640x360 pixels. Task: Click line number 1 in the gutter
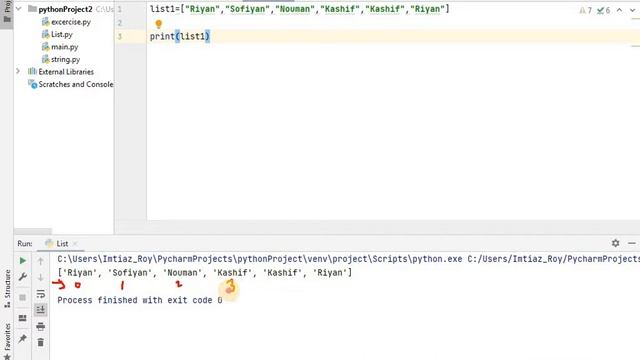pos(120,9)
